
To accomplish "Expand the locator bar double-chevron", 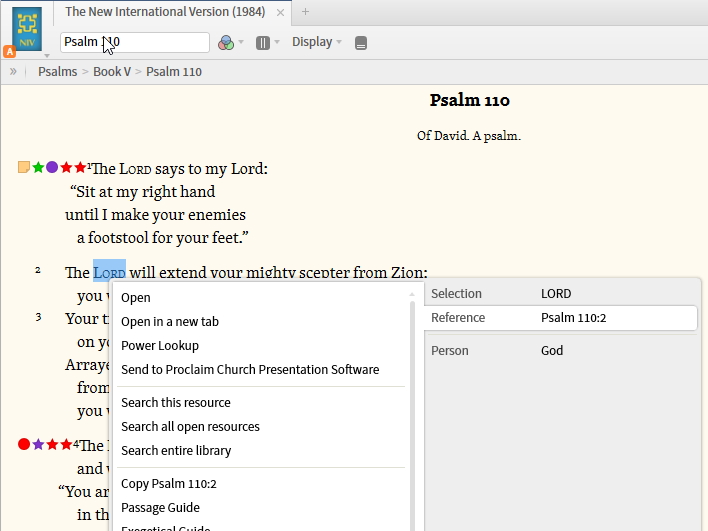I will (x=13, y=71).
